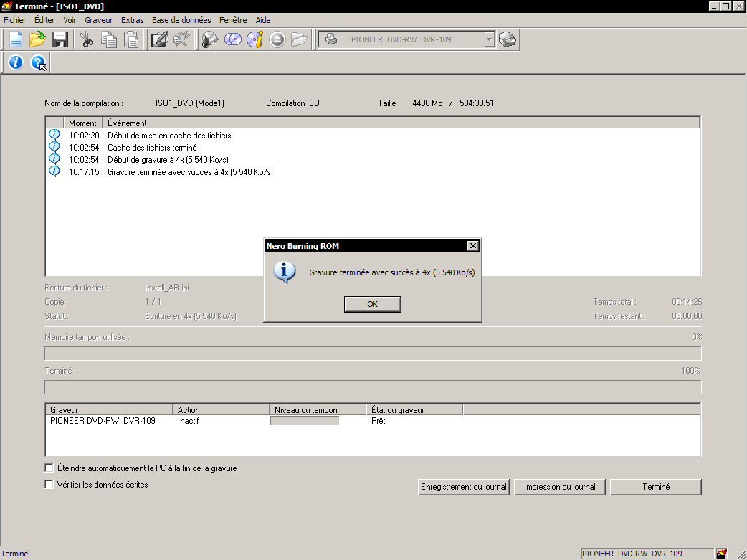Click the État du graveur column header
The width and height of the screenshot is (747, 560).
(414, 410)
